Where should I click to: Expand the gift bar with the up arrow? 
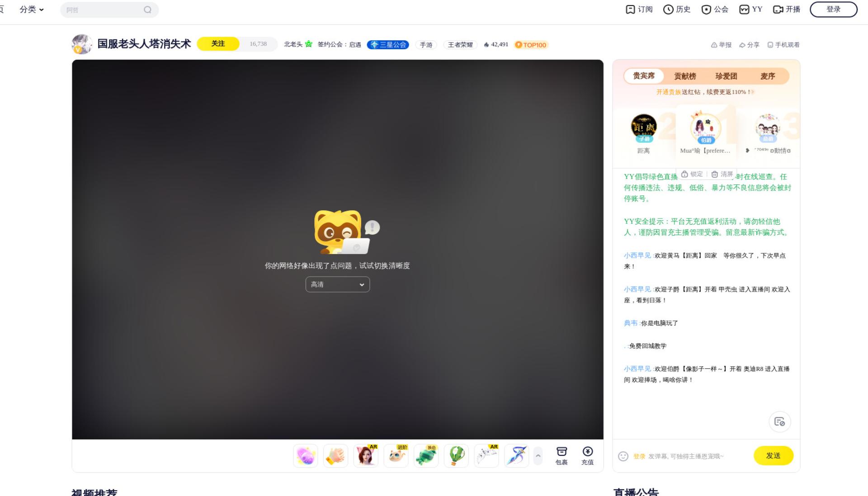tap(538, 456)
